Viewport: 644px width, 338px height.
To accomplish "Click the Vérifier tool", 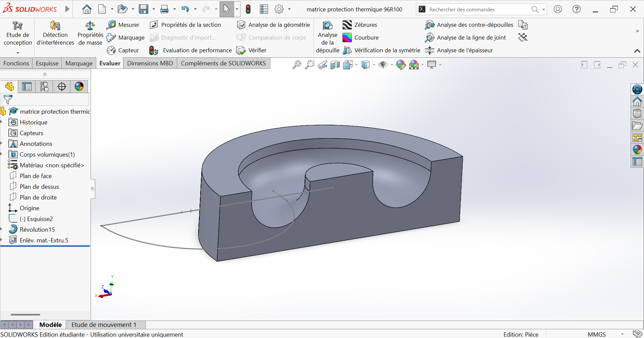I will [x=251, y=50].
